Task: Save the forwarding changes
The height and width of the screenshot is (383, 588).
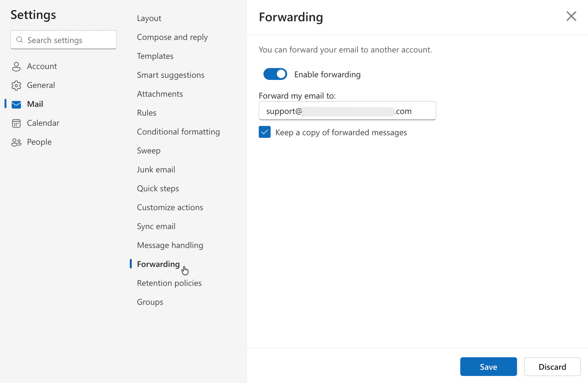Action: pos(488,366)
